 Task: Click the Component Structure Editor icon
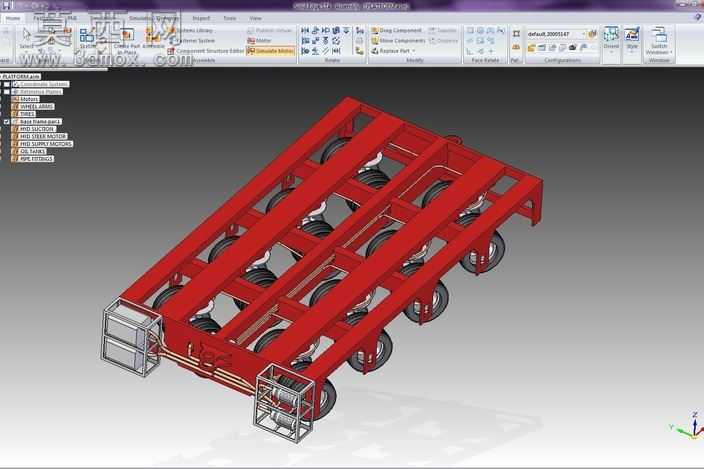(x=171, y=51)
